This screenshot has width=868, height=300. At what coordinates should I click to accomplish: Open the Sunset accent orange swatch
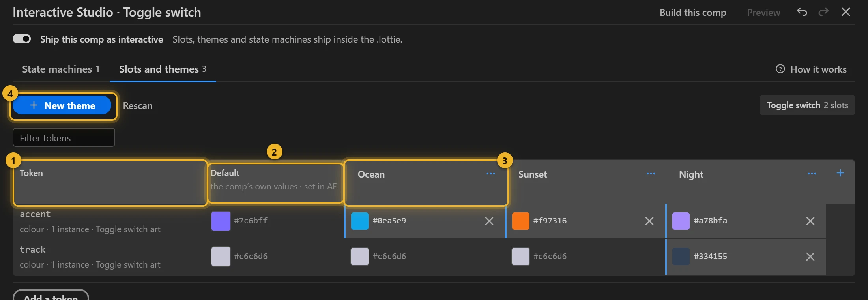click(x=521, y=221)
